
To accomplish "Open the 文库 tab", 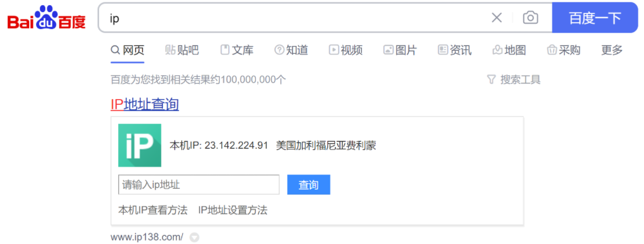I will 237,50.
